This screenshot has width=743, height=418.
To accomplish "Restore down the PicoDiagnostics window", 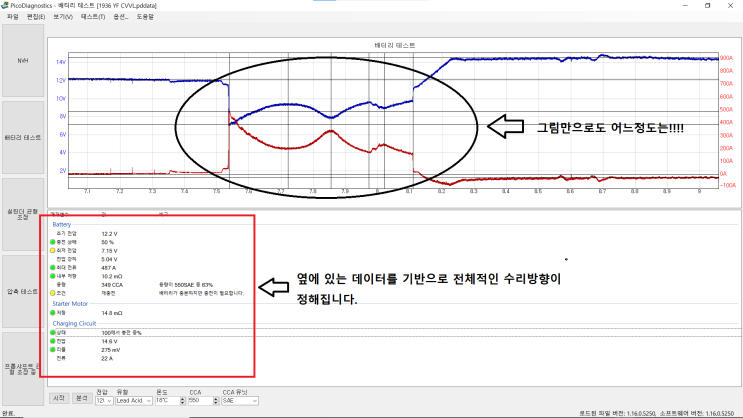I will pos(707,5).
